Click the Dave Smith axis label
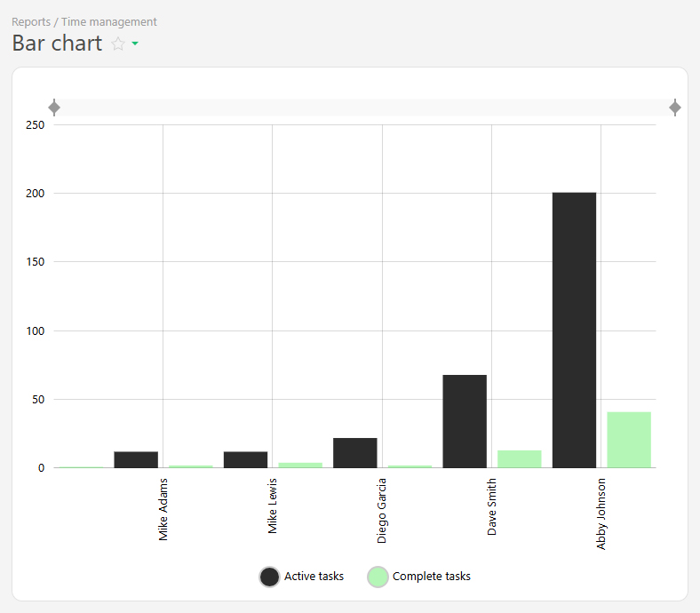 pos(491,506)
